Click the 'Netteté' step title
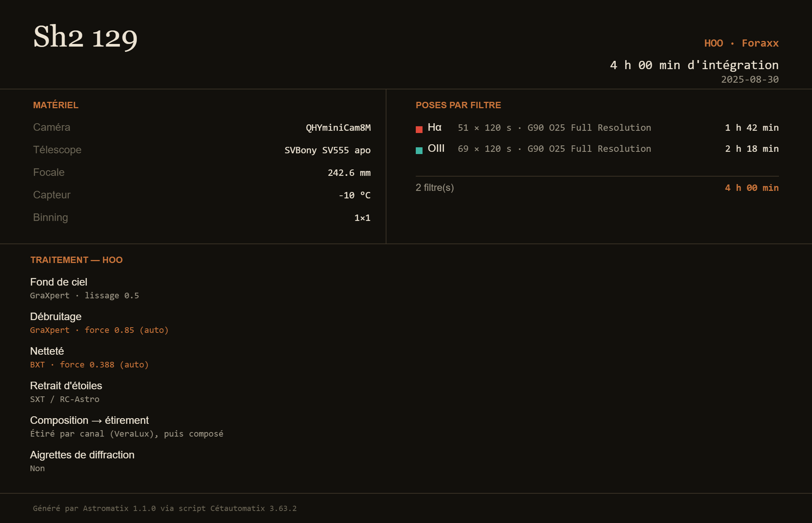Image resolution: width=812 pixels, height=523 pixels. (47, 351)
